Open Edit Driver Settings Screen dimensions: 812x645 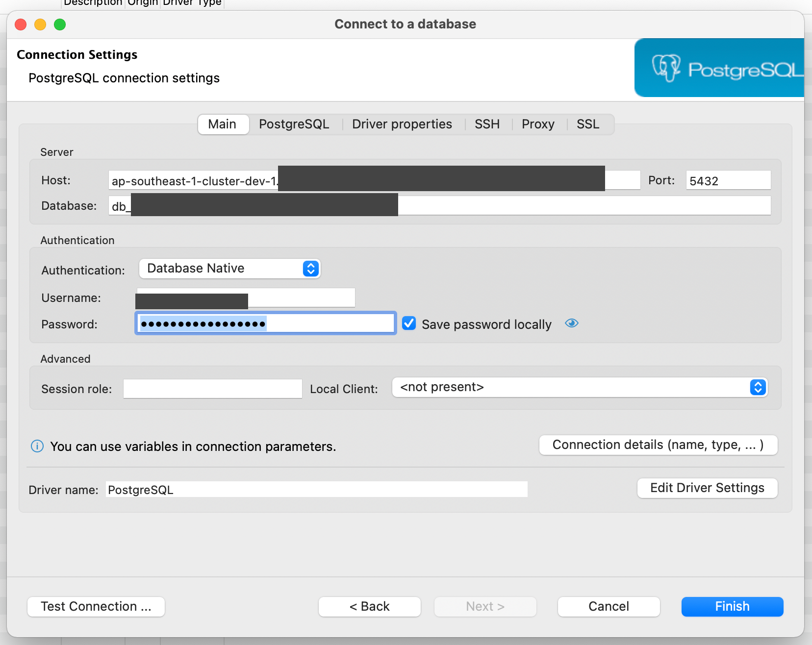[707, 488]
